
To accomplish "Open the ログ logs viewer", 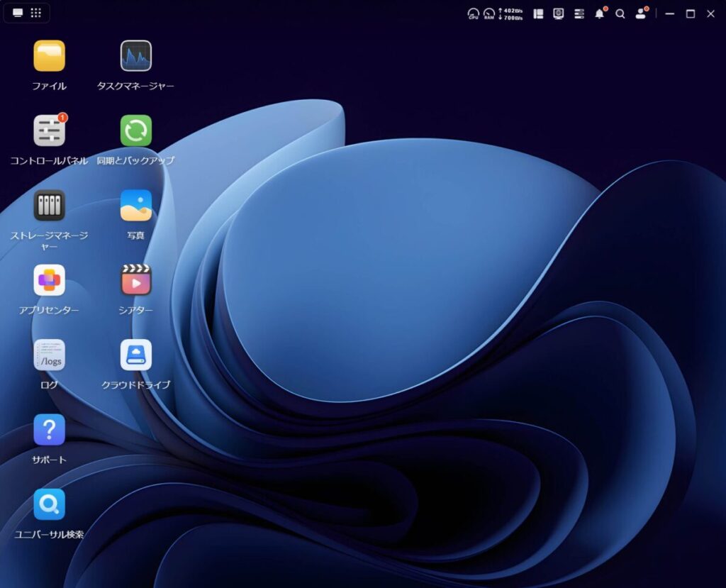I will 49,355.
